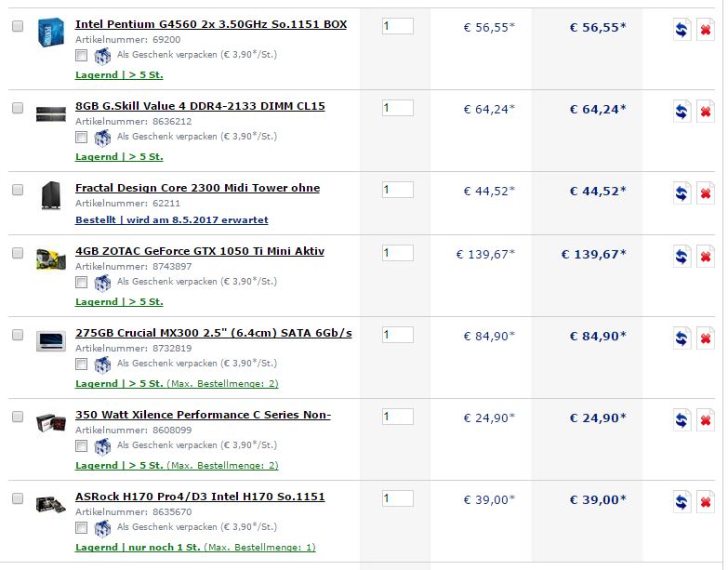Click 'Bestellt | wird am 8.5.2017 erwartet' link
728x570 pixels.
[x=172, y=220]
